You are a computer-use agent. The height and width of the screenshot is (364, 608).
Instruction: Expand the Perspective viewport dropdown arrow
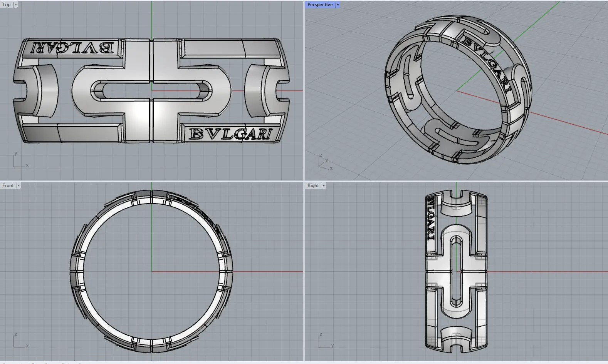338,5
